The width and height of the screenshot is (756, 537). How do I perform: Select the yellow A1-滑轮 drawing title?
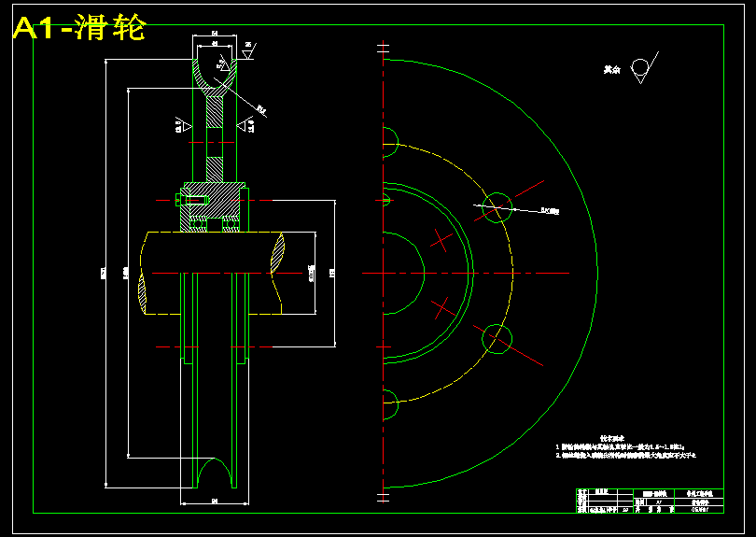click(x=80, y=28)
